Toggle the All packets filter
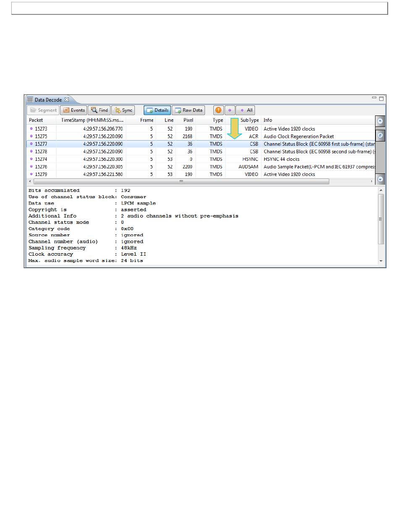This screenshot has height=532, width=399. coord(246,110)
